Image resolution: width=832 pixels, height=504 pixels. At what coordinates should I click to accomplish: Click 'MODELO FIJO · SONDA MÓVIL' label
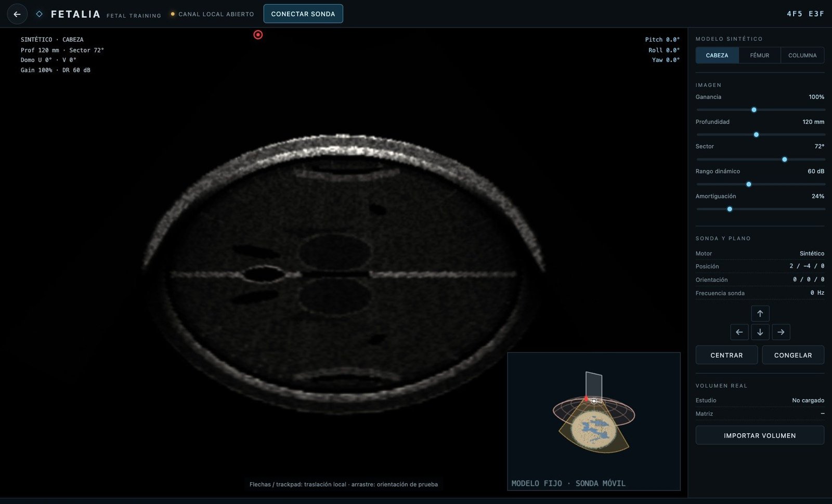(568, 483)
